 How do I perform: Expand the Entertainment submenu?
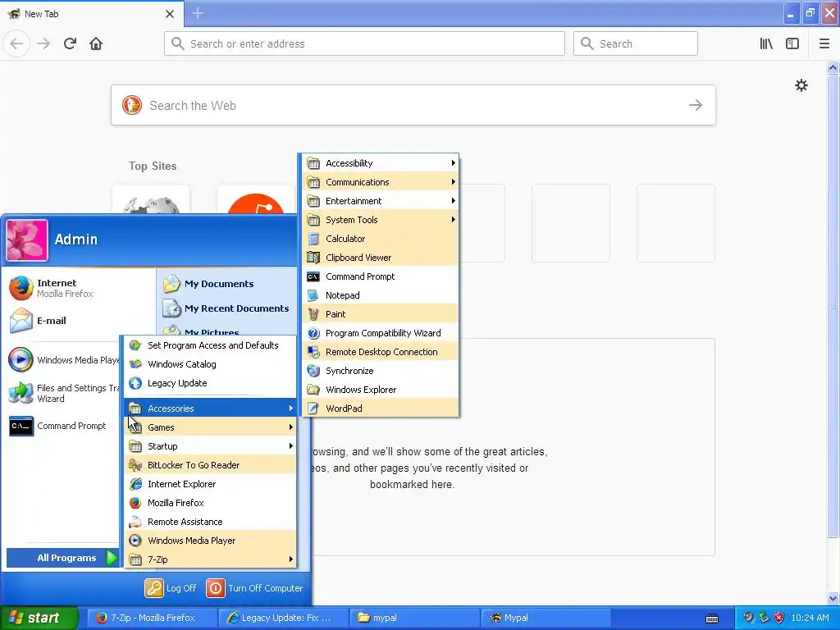pos(381,201)
